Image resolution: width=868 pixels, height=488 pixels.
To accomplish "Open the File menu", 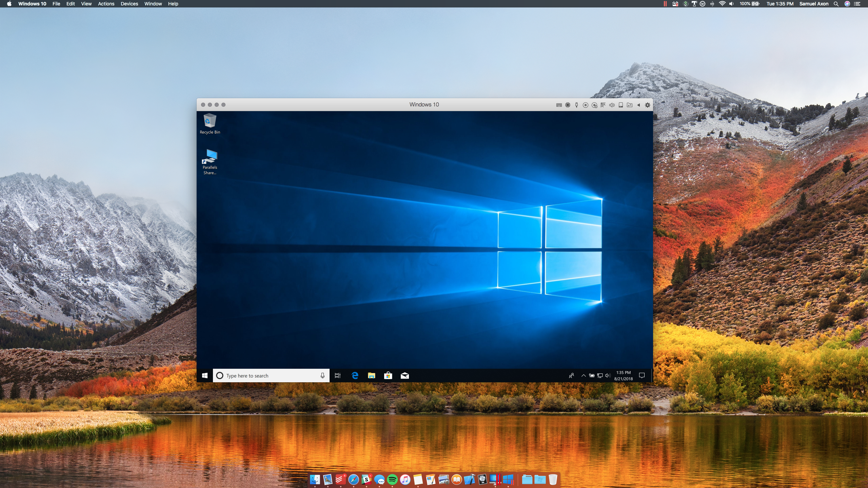I will pos(56,4).
